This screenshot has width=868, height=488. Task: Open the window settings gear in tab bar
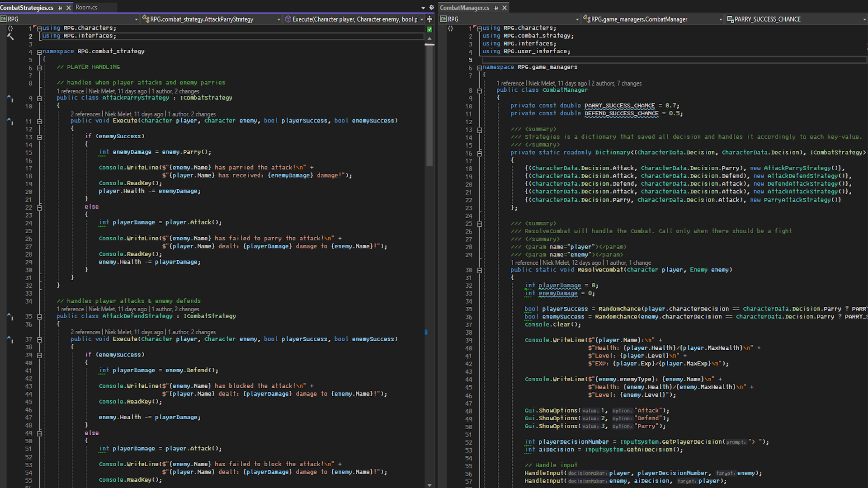[x=431, y=8]
